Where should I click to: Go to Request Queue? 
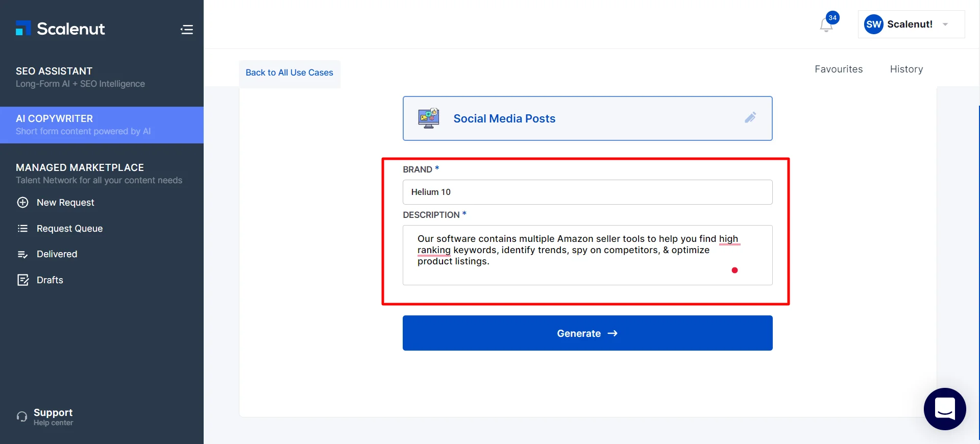point(69,229)
